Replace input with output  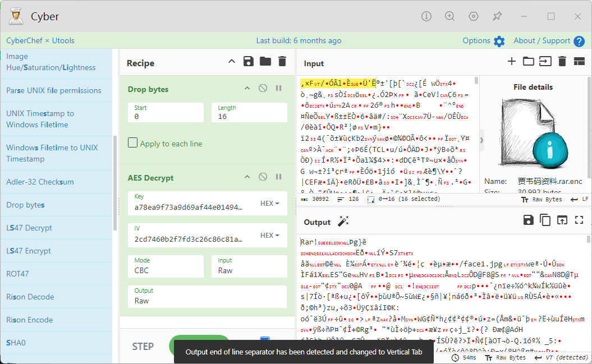(562, 220)
